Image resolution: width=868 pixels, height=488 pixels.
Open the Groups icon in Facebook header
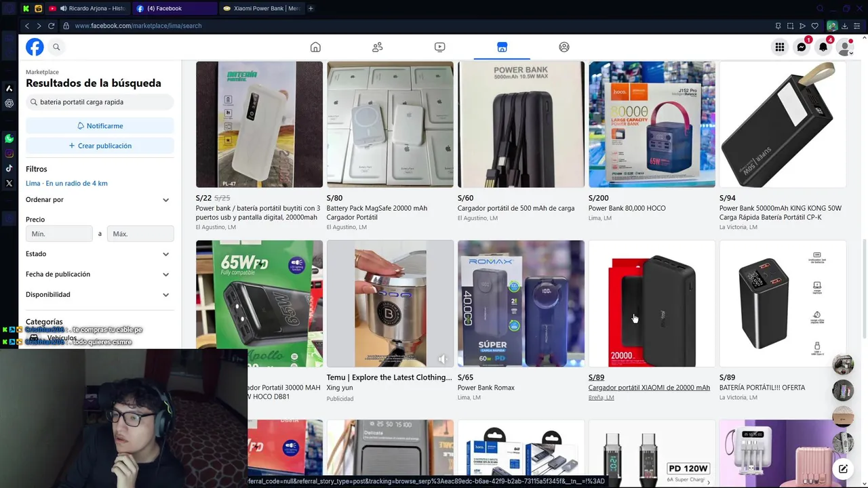[x=564, y=47]
